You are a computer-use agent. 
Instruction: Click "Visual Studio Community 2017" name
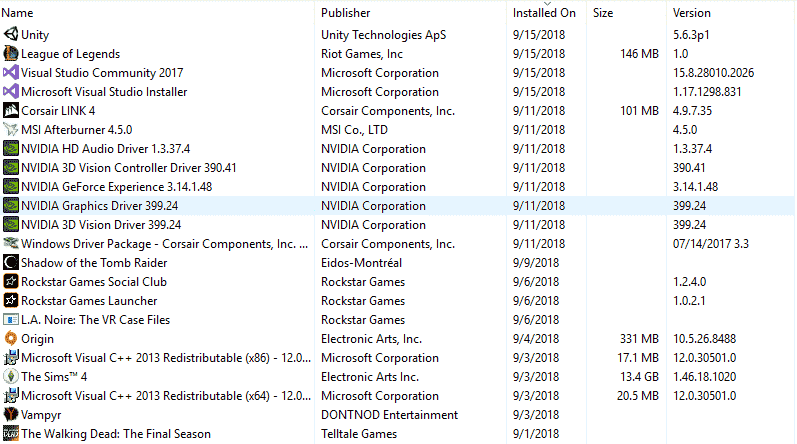[x=102, y=73]
